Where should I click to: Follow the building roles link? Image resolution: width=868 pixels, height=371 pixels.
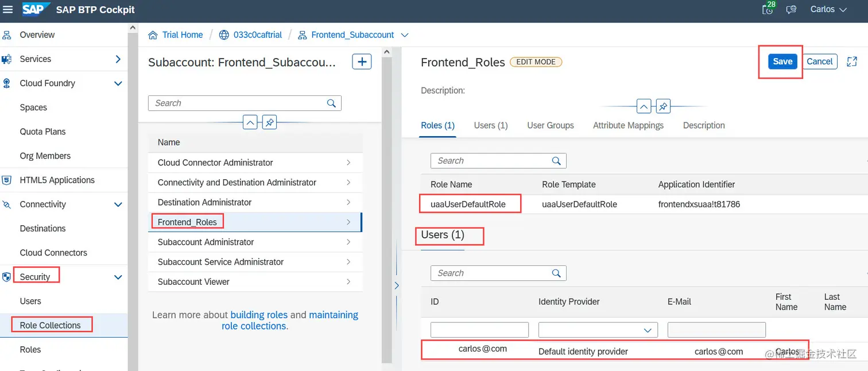259,315
